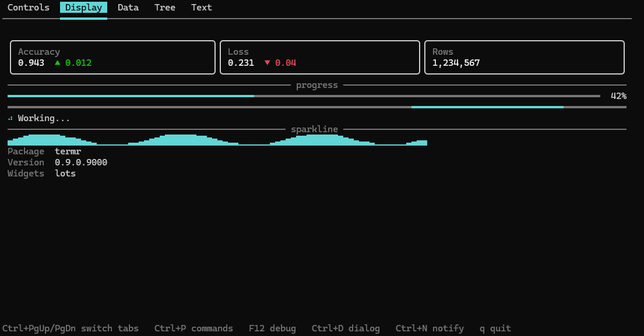Click the sparkline chart
This screenshot has width=644, height=336.
click(217, 140)
